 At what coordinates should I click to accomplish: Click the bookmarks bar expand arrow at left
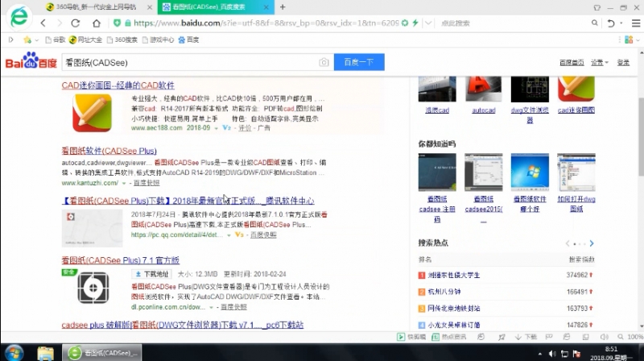coord(11,39)
